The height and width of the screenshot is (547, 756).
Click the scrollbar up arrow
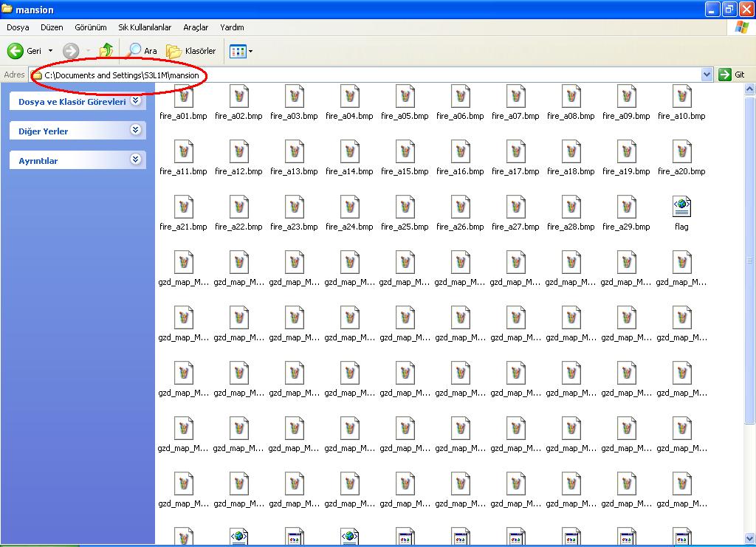click(x=750, y=89)
